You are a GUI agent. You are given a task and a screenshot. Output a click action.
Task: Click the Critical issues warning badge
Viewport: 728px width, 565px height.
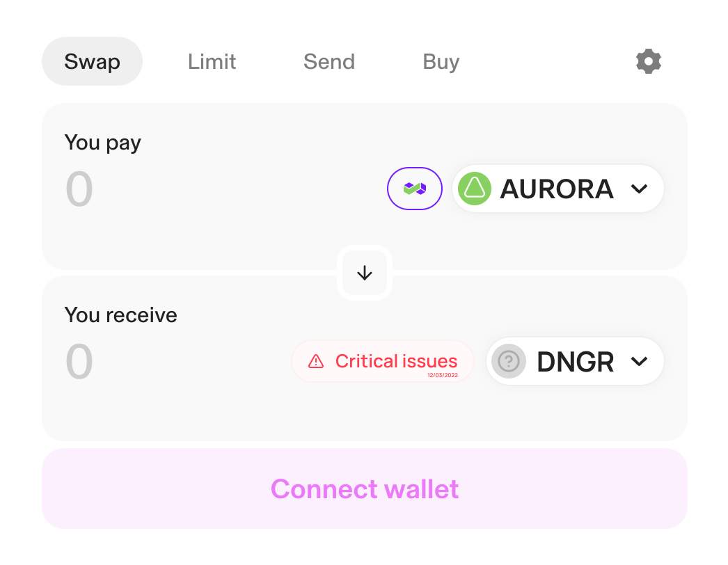[381, 360]
